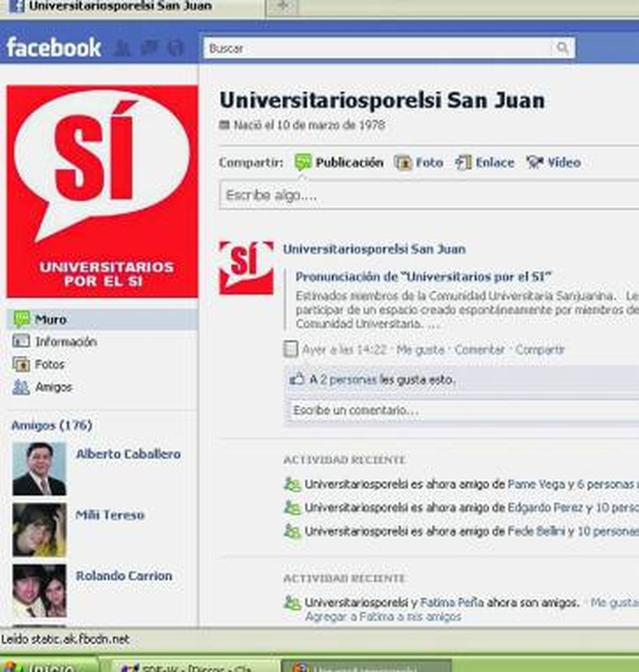
Task: Click the 'Escribe algo' status box
Action: [x=428, y=195]
